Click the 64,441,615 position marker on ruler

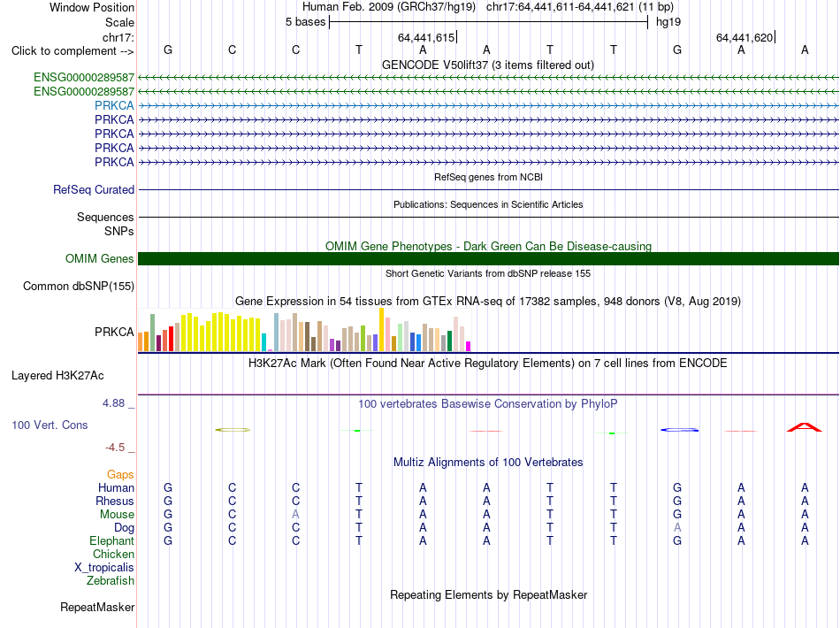click(x=427, y=37)
